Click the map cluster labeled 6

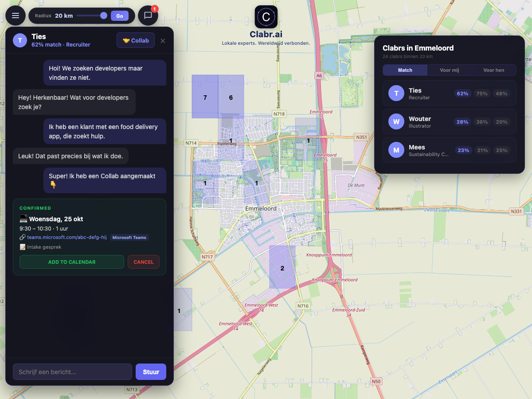pos(231,97)
